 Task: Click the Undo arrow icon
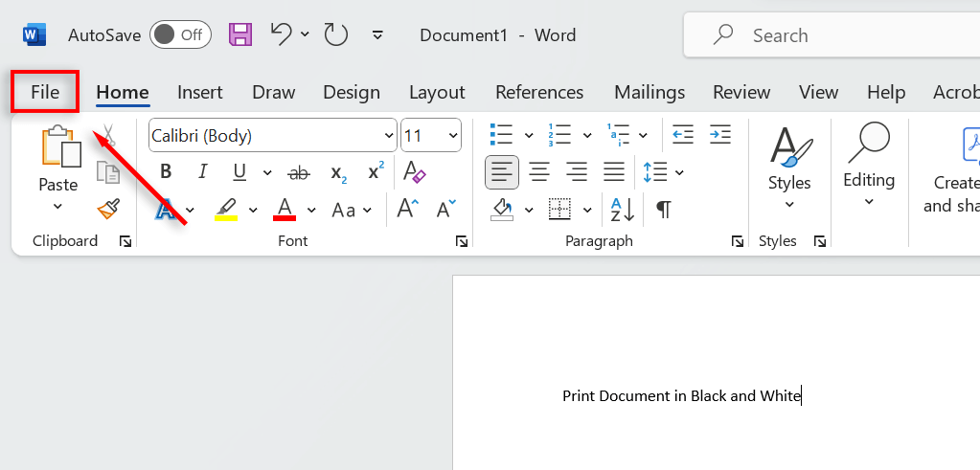click(281, 34)
